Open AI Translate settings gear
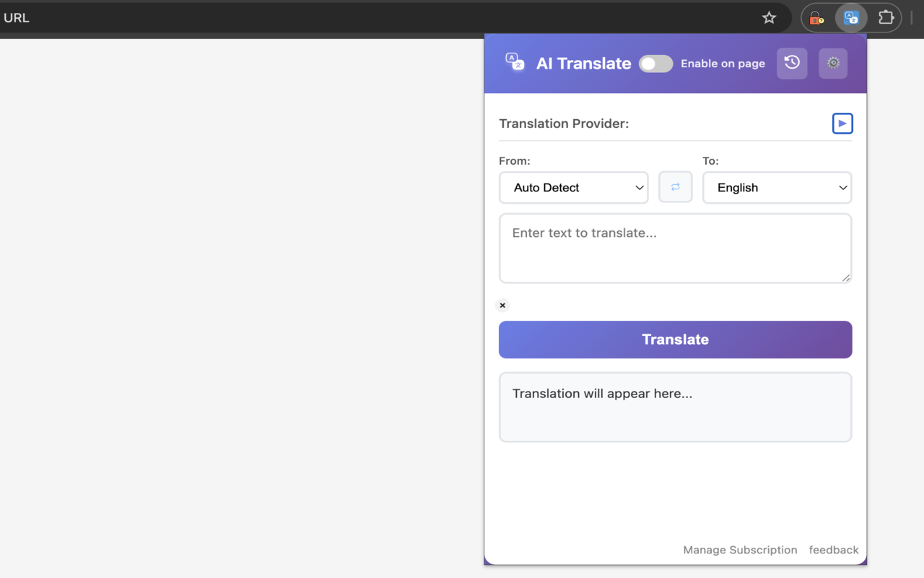Viewport: 924px width, 578px height. [x=833, y=63]
